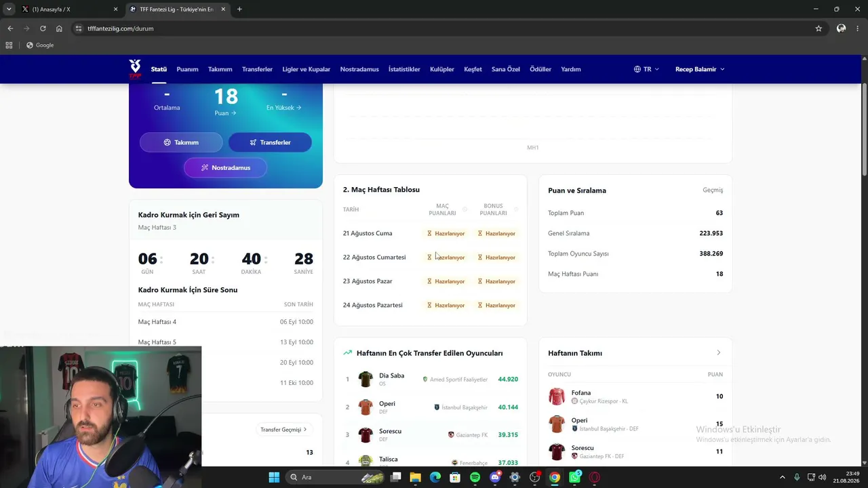Screen dimensions: 868x488
Task: Click Fofana's jersey in Haftanın Takımı
Action: [557, 396]
